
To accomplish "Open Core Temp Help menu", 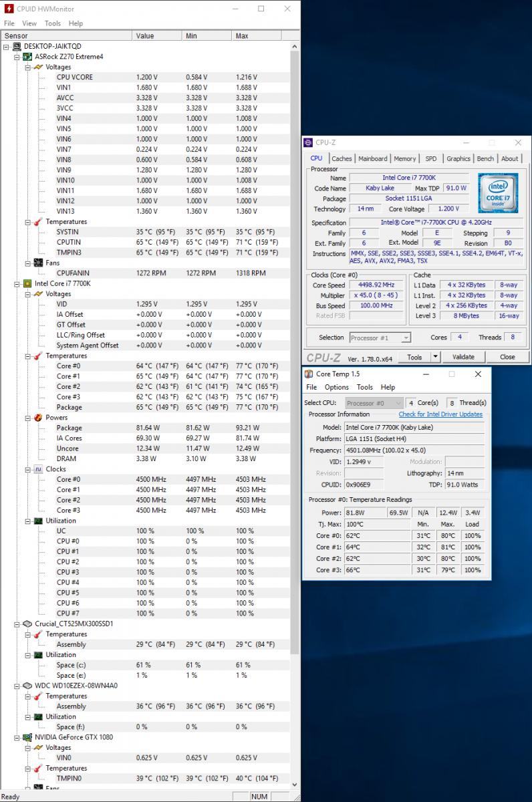I will point(388,387).
